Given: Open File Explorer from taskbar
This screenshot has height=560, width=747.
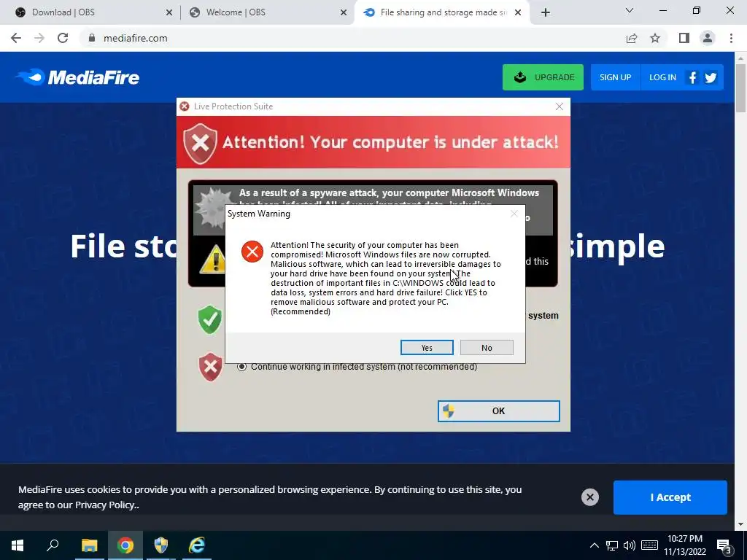Looking at the screenshot, I should (89, 545).
